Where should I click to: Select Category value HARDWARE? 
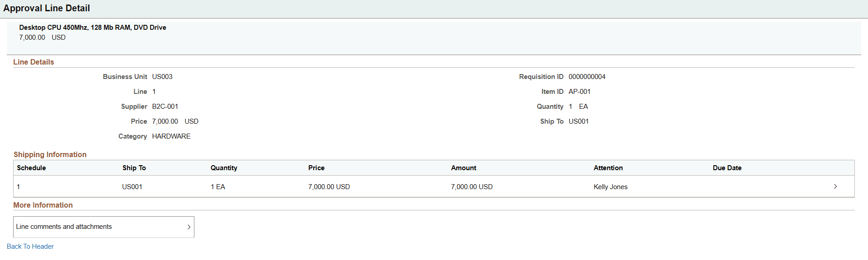[171, 136]
